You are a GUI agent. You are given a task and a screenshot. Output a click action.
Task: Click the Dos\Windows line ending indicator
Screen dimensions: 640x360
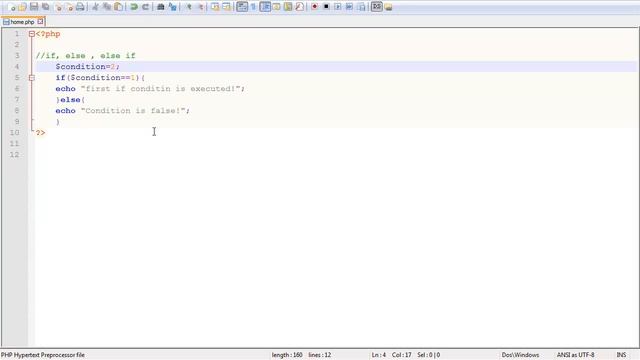pyautogui.click(x=520, y=355)
